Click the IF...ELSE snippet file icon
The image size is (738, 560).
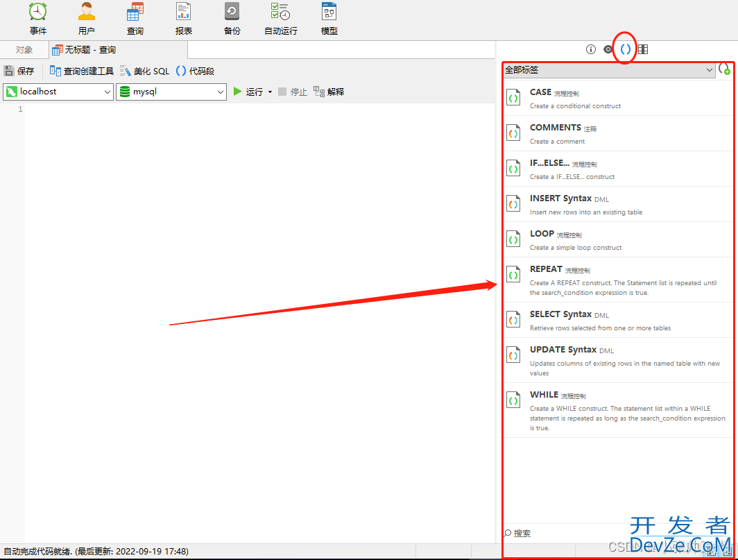pos(513,169)
